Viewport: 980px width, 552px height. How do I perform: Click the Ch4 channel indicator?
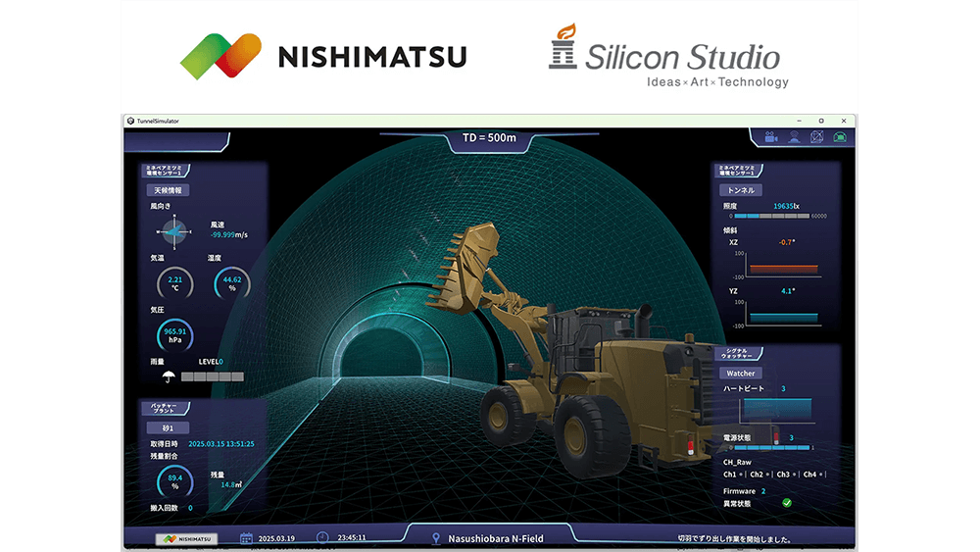point(812,475)
